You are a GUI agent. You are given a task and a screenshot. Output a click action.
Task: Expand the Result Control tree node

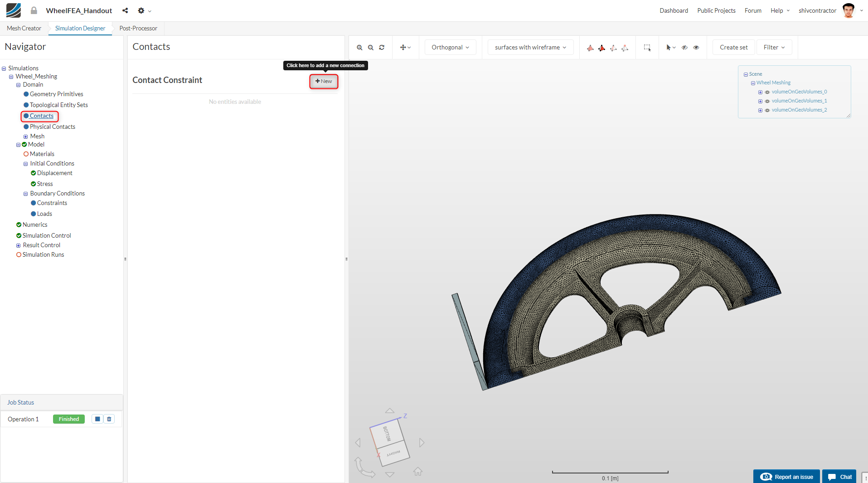[x=19, y=245]
